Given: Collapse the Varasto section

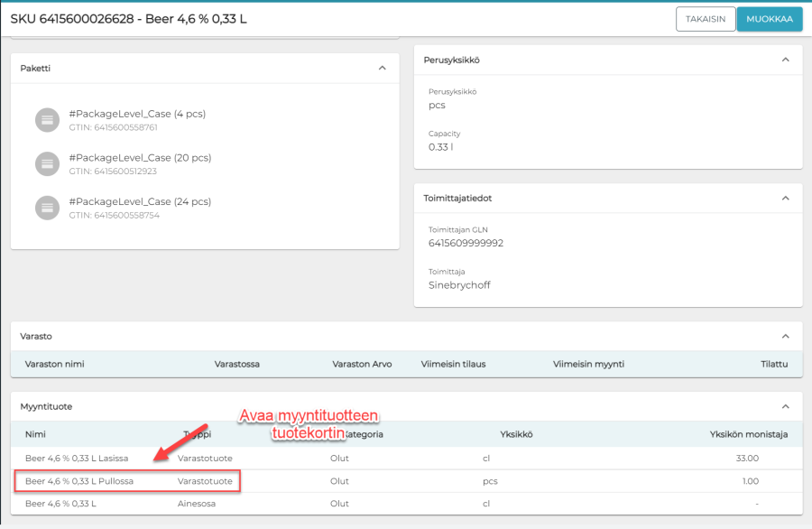Looking at the screenshot, I should point(785,336).
